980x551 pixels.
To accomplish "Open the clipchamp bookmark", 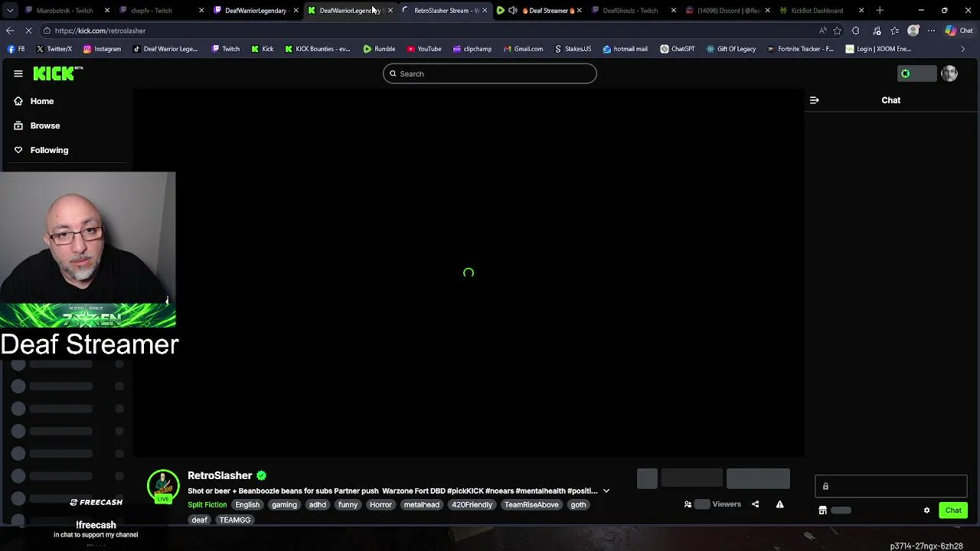I will pos(472,49).
